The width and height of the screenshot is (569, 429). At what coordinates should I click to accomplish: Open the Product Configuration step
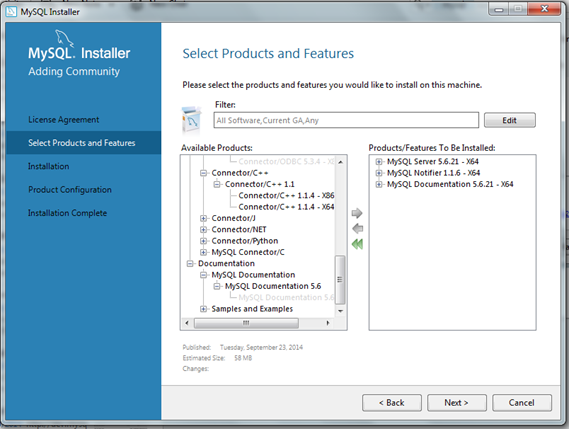coord(70,190)
